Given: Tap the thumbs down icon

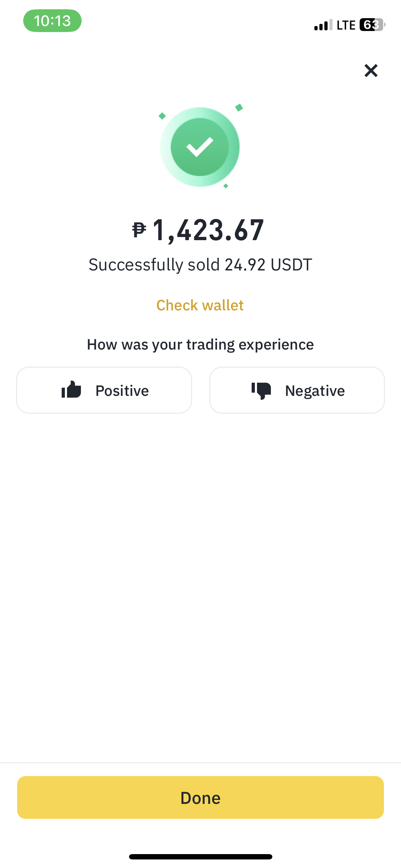Looking at the screenshot, I should tap(261, 391).
